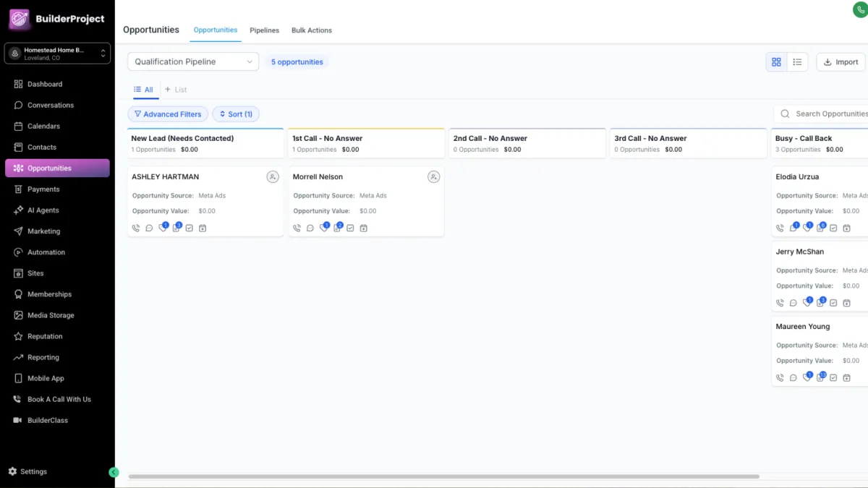Image resolution: width=868 pixels, height=488 pixels.
Task: Switch to board grid view
Action: tap(776, 62)
